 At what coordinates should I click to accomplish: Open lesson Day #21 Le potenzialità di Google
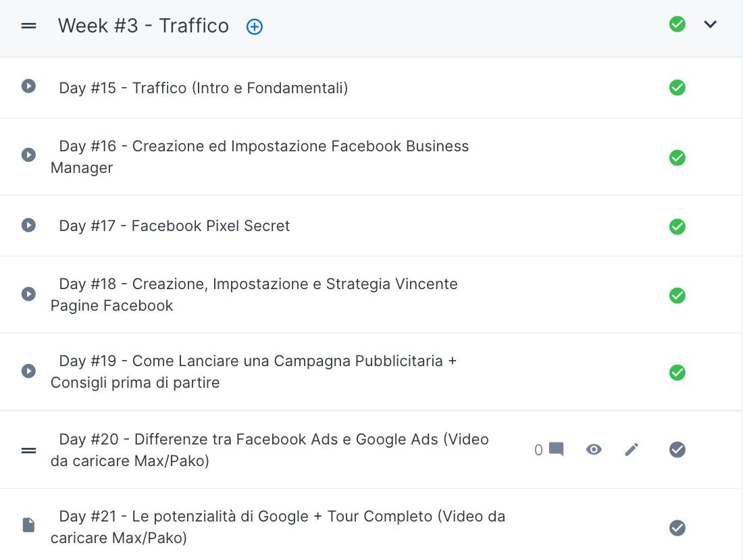278,527
